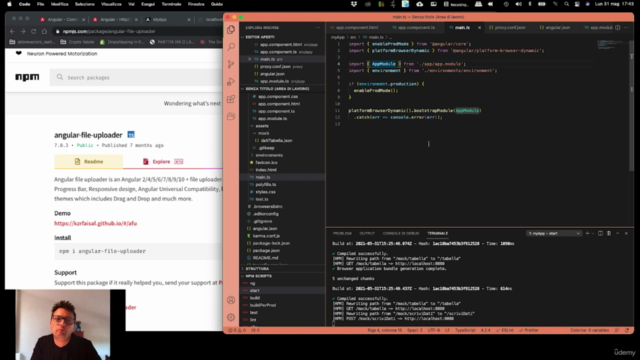Open the OUTPUT panel tab

(x=367, y=233)
